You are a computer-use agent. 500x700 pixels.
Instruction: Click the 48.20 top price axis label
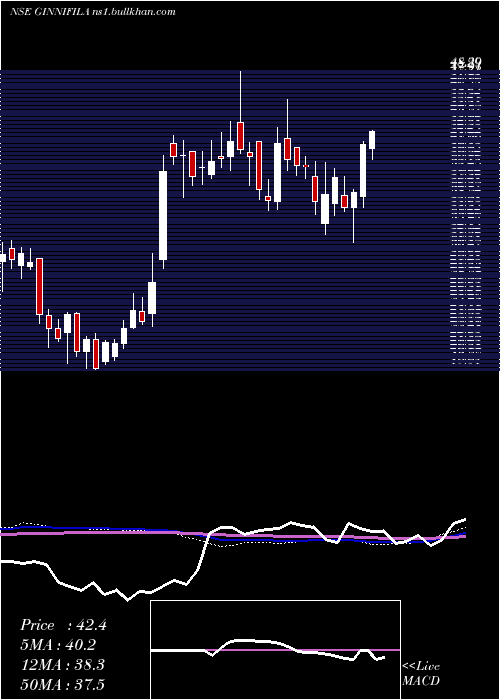pos(466,63)
